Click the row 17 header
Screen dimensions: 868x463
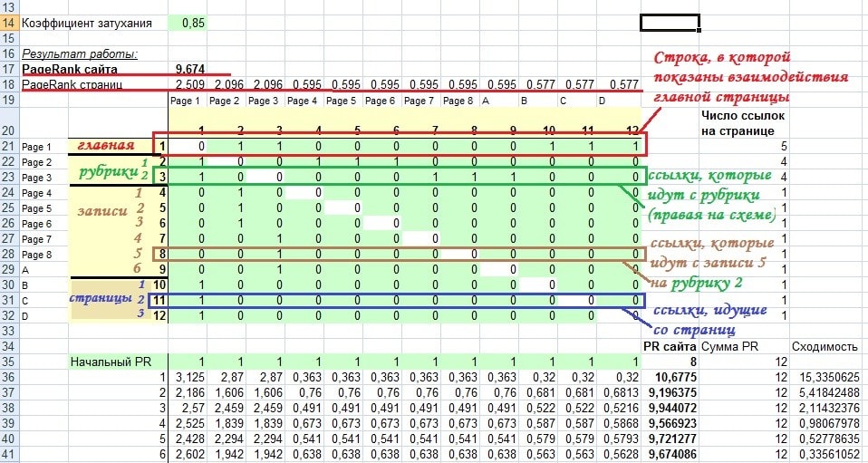9,69
